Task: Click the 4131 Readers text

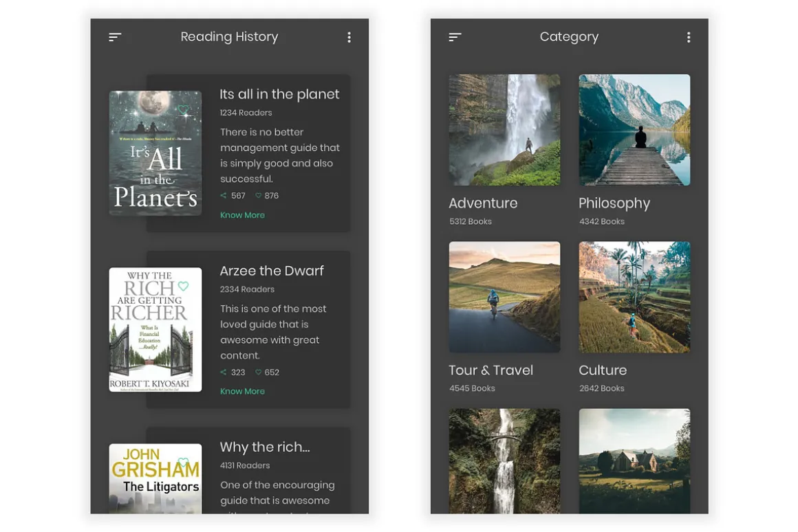Action: (x=245, y=465)
